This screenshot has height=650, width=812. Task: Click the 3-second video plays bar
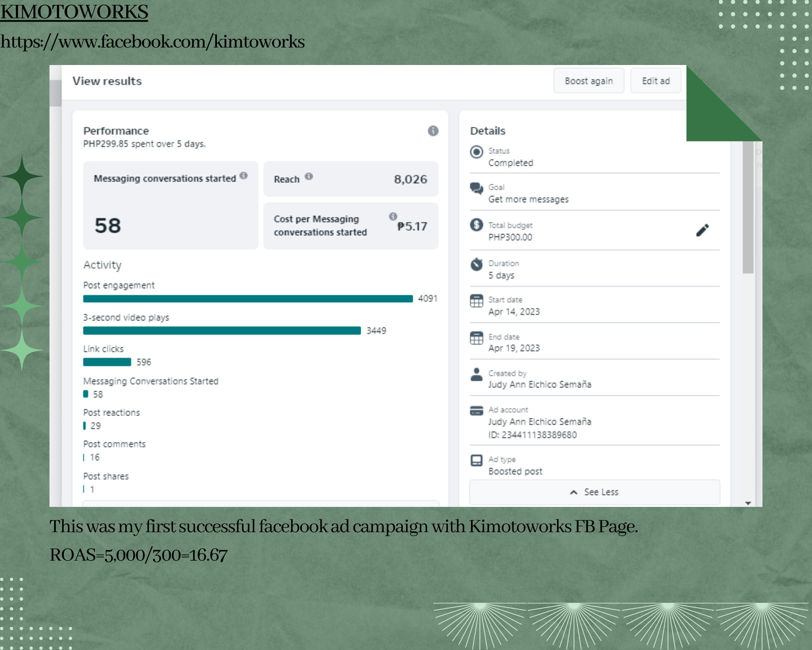[x=222, y=331]
